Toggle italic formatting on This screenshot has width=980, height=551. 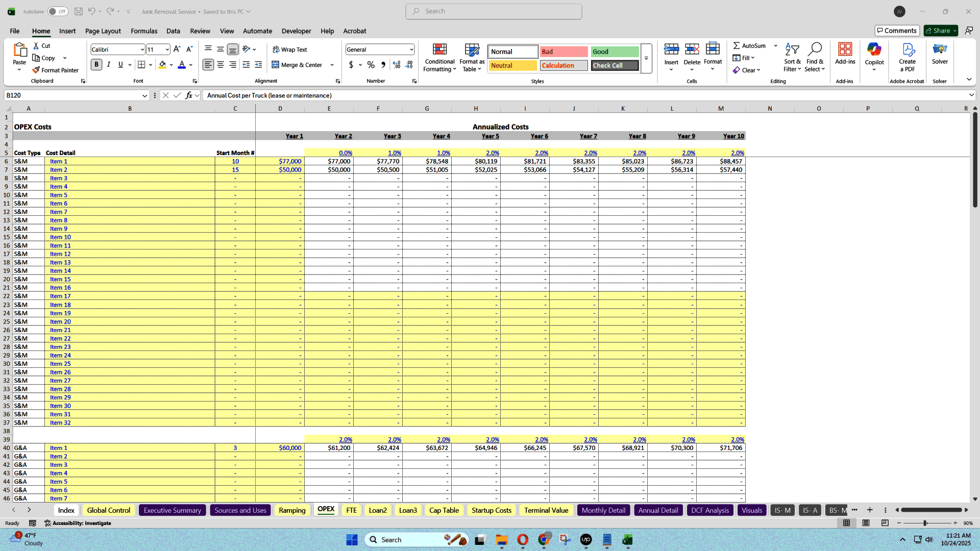(x=108, y=65)
